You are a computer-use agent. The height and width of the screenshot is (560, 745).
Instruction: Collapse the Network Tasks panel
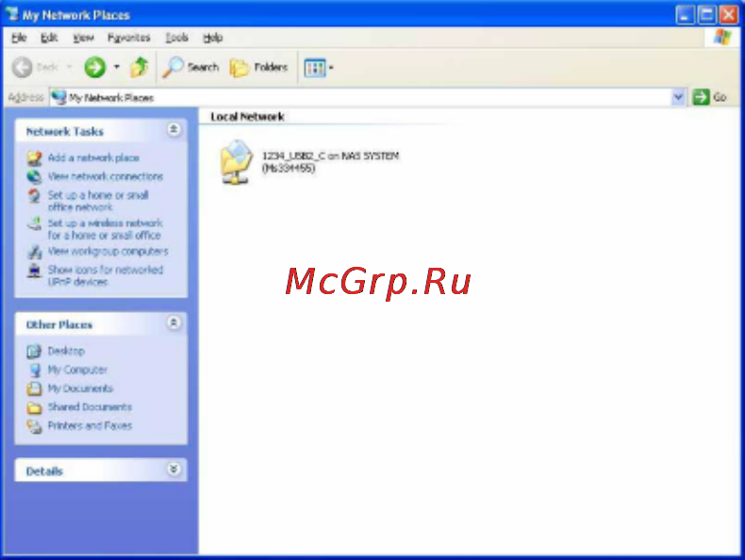[174, 129]
